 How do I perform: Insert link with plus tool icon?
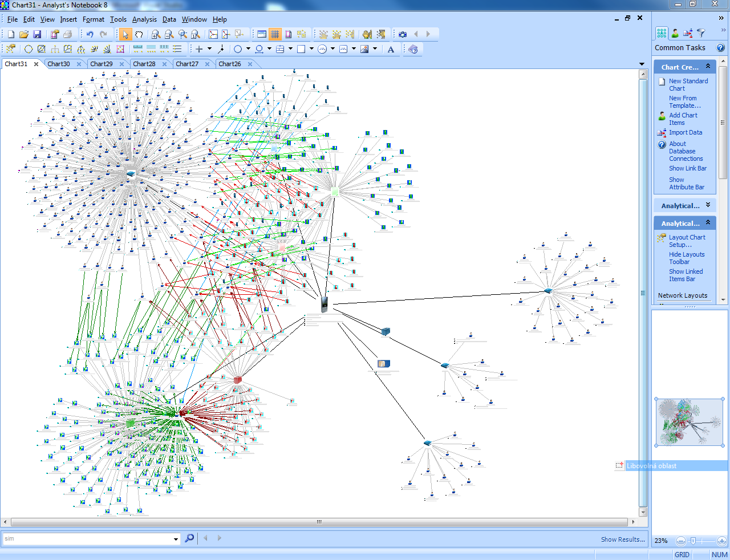coord(199,49)
